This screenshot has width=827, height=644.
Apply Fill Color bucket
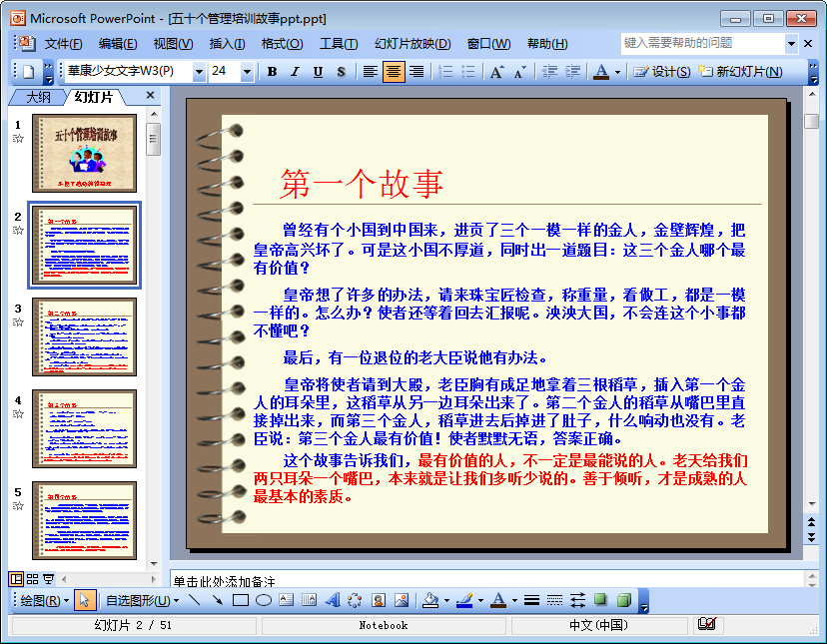tap(430, 600)
